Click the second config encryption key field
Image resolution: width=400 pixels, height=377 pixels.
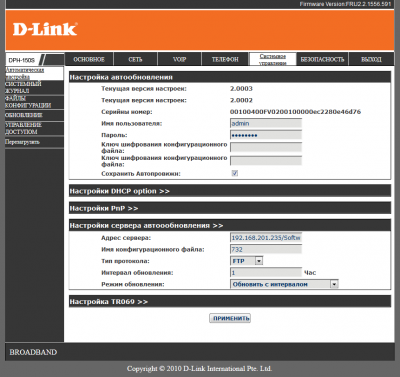click(266, 160)
